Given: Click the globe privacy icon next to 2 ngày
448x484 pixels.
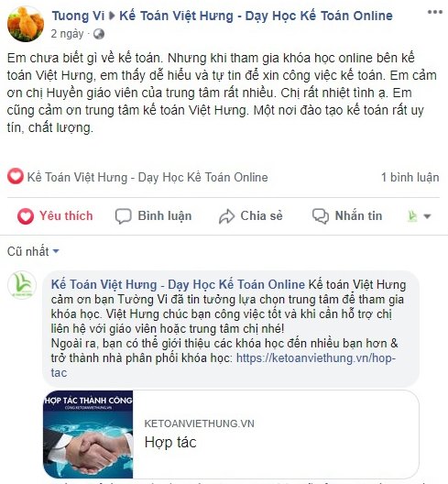Looking at the screenshot, I should 99,34.
